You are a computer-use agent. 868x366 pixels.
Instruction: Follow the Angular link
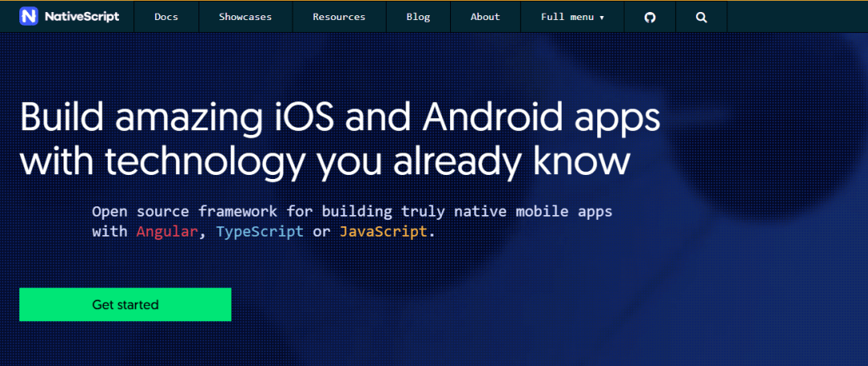166,231
